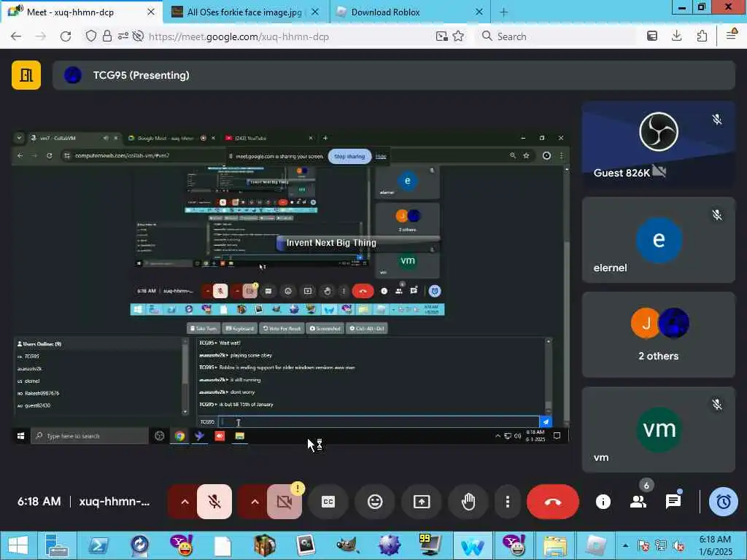Close the Download Roblox tab
This screenshot has height=560, width=747.
(x=479, y=12)
